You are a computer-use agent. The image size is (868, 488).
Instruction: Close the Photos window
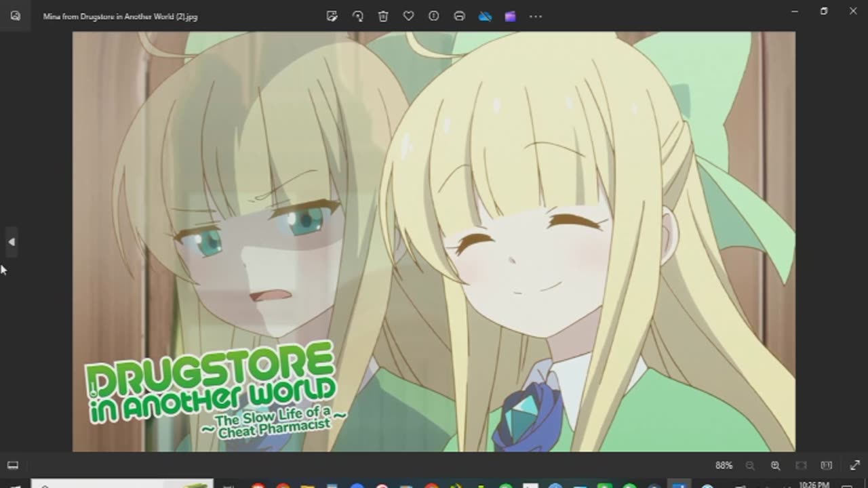853,11
